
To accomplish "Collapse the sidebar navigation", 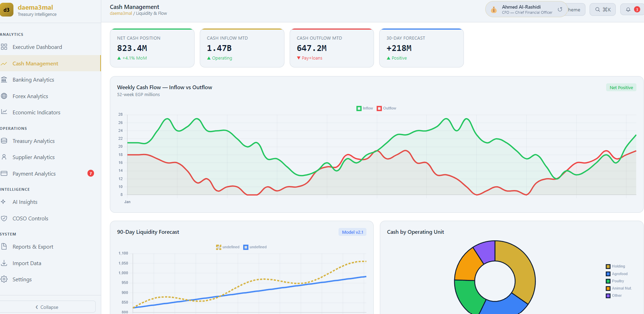I will tap(47, 307).
